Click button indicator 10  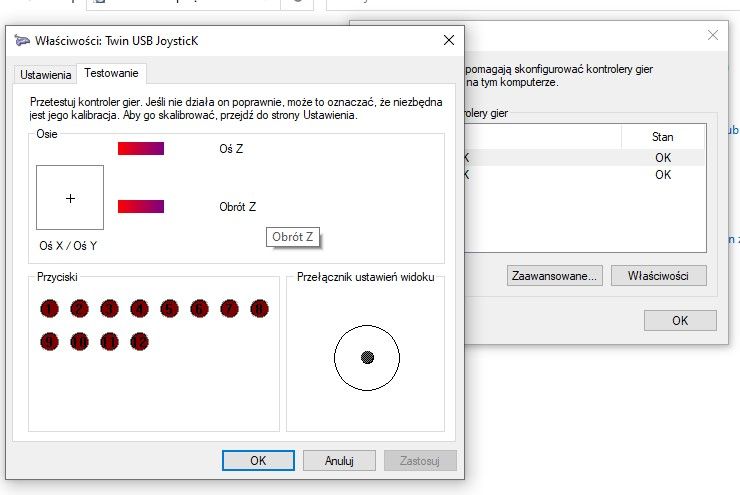pos(79,341)
